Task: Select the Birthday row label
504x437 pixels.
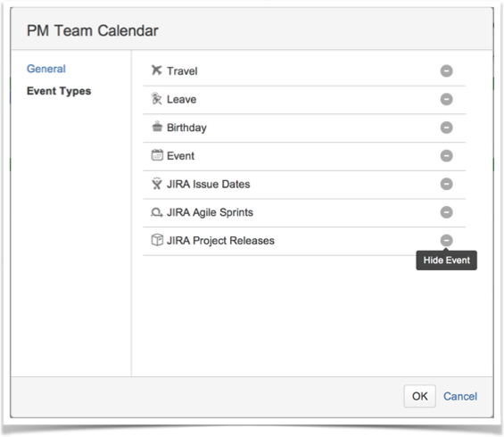Action: [x=186, y=128]
